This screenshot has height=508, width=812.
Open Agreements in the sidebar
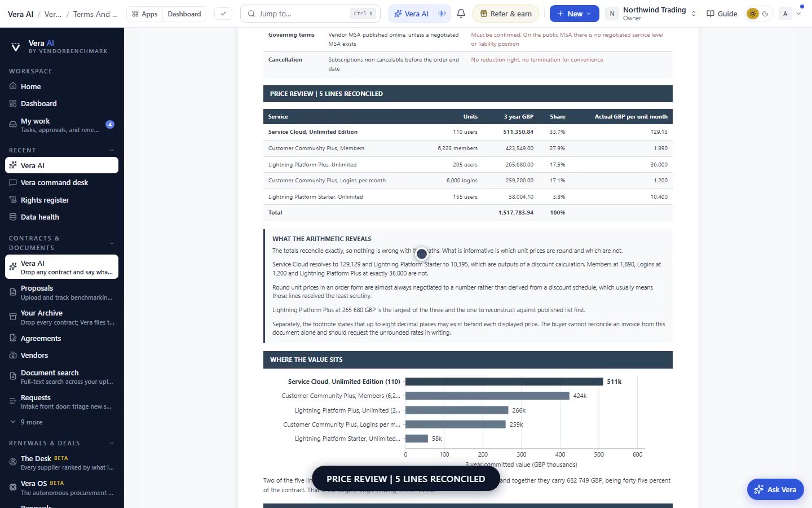62,338
